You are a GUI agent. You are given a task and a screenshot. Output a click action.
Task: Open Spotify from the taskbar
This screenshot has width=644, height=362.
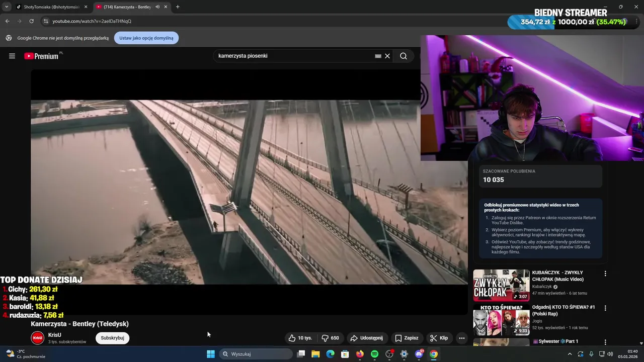(x=374, y=354)
